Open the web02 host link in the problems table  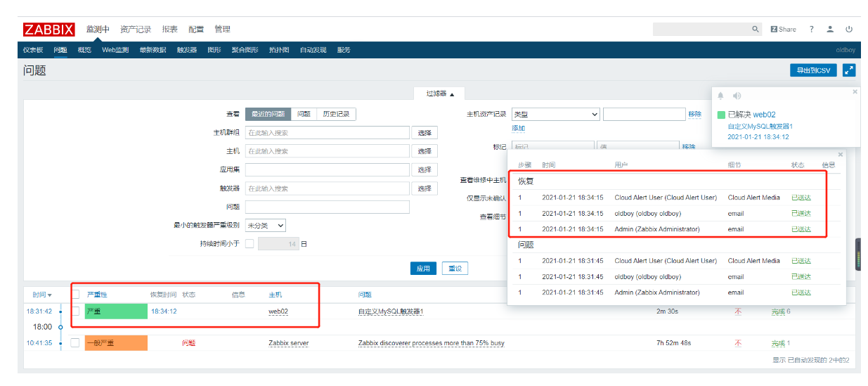pyautogui.click(x=278, y=311)
